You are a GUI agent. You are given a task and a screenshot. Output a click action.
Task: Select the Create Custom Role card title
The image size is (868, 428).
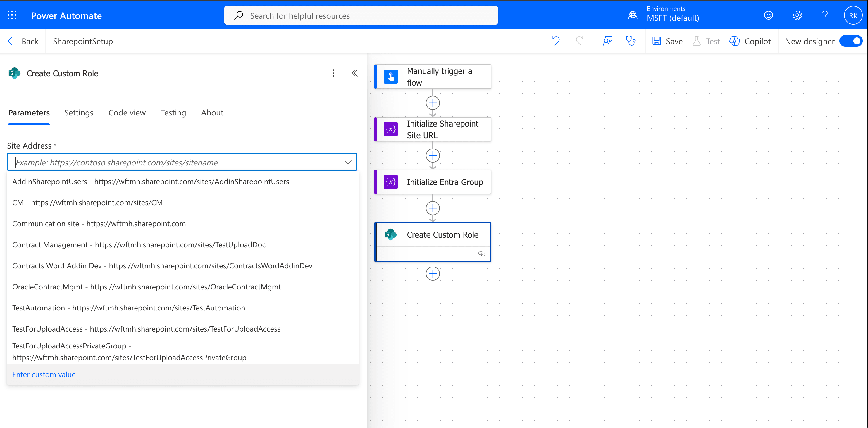tap(442, 235)
